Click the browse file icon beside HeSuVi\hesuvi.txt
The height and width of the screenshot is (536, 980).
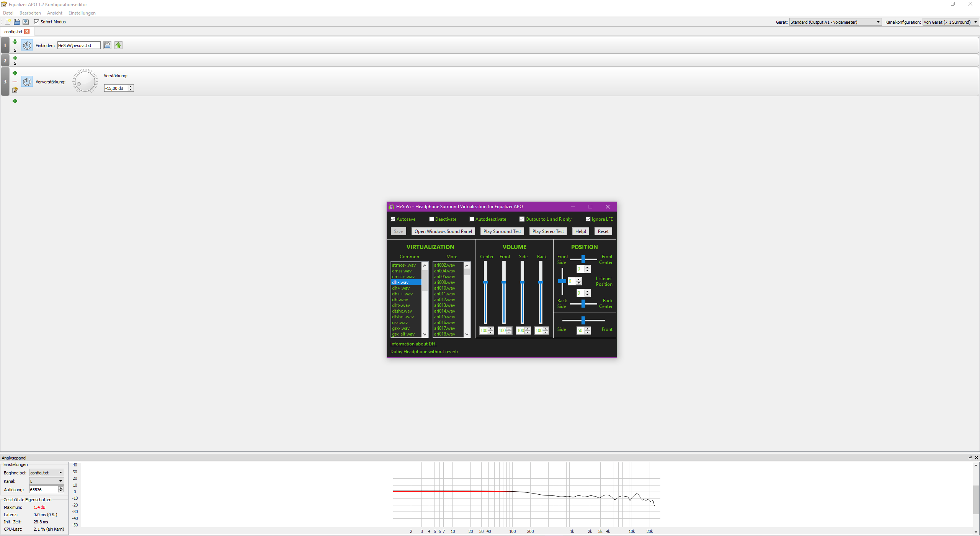point(107,45)
